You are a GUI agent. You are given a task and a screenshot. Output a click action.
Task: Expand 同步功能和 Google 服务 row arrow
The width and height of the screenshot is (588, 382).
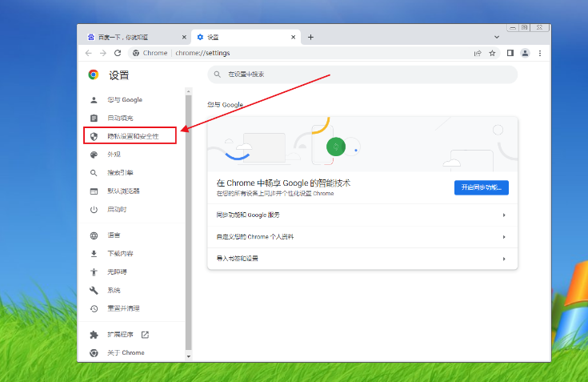coord(504,215)
